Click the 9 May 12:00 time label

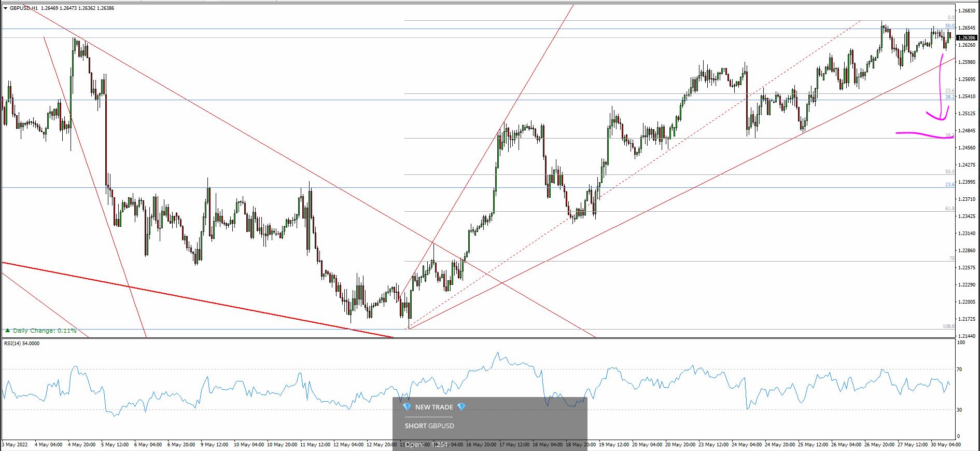pos(214,445)
